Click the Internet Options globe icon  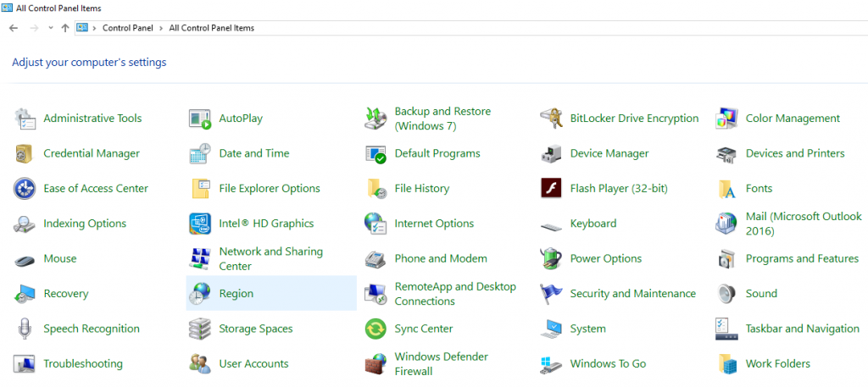[376, 224]
